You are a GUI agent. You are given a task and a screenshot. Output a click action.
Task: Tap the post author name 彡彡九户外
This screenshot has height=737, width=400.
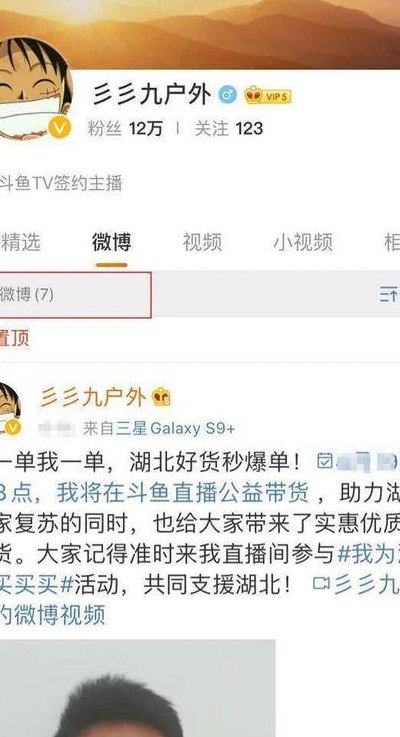(93, 398)
